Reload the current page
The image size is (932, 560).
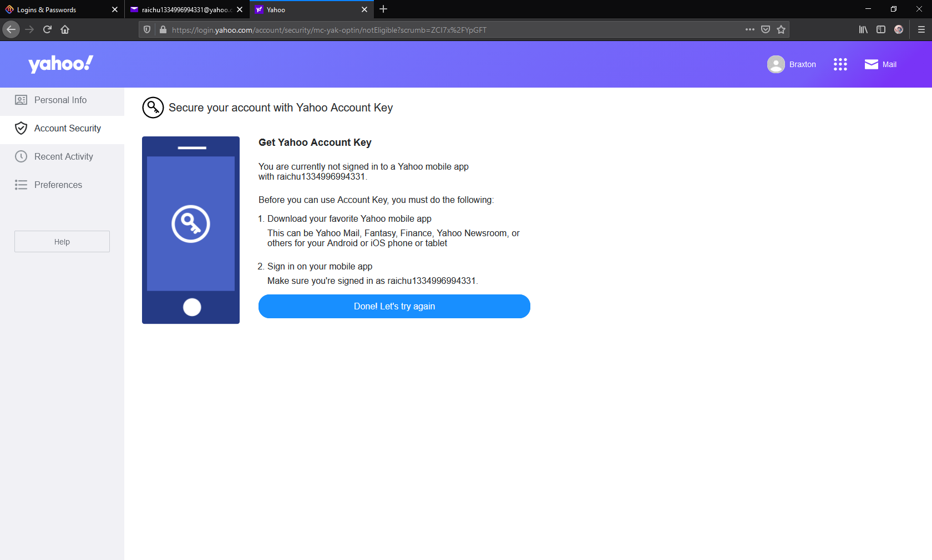47,29
